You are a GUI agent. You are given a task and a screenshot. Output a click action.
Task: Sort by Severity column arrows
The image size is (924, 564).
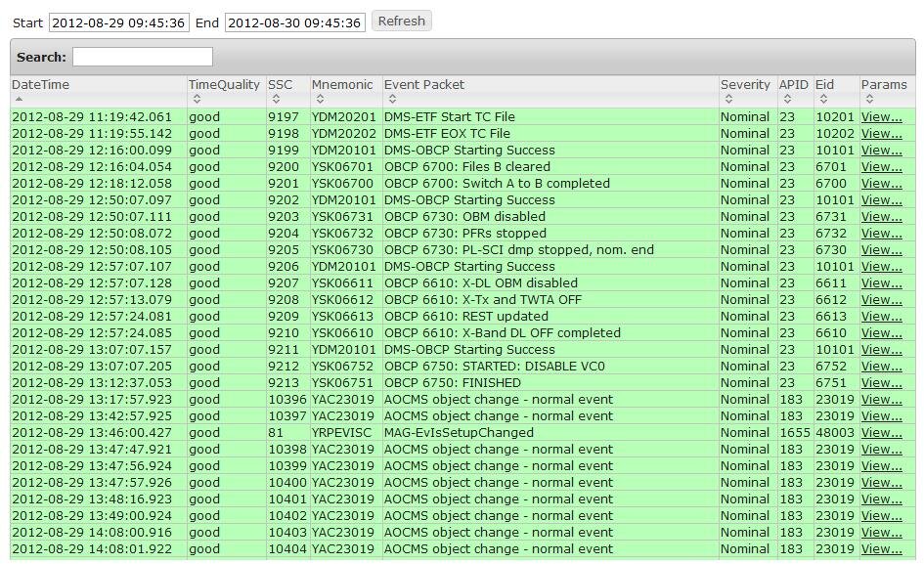729,99
